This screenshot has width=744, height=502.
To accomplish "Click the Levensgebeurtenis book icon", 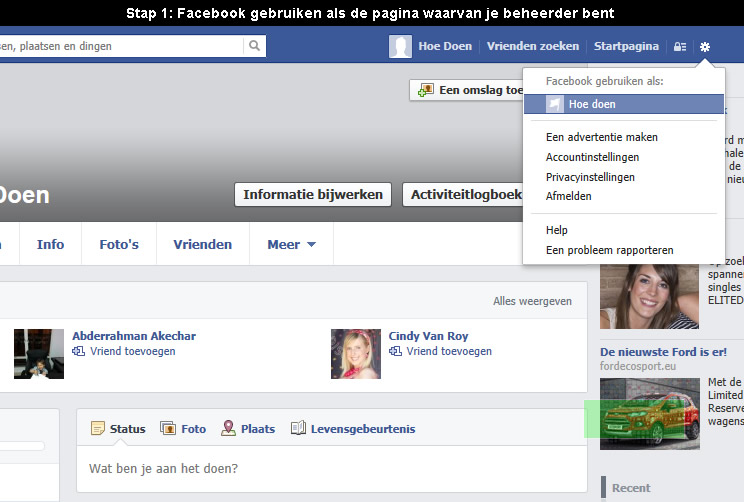I will 298,428.
